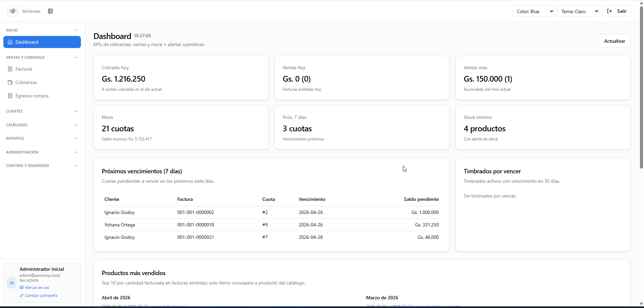The width and height of the screenshot is (644, 308).
Task: Collapse the VENTAS Y COBRANZA section chevron
Action: coord(76,57)
